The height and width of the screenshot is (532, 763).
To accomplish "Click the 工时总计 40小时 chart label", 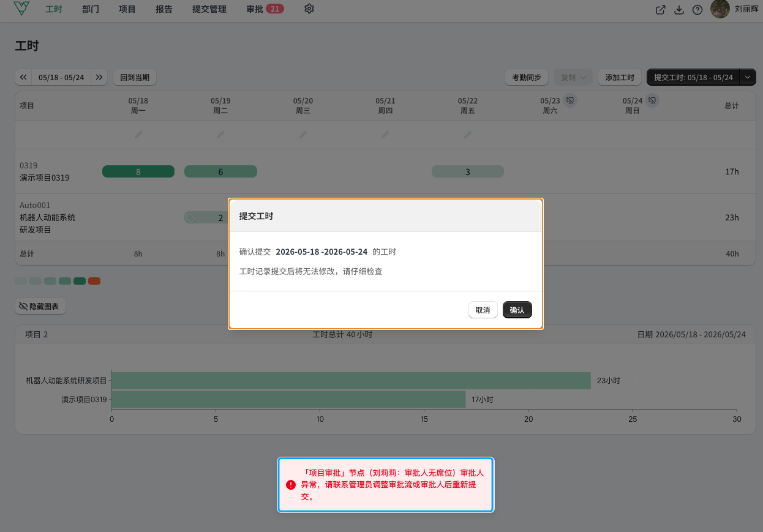I will (x=342, y=334).
